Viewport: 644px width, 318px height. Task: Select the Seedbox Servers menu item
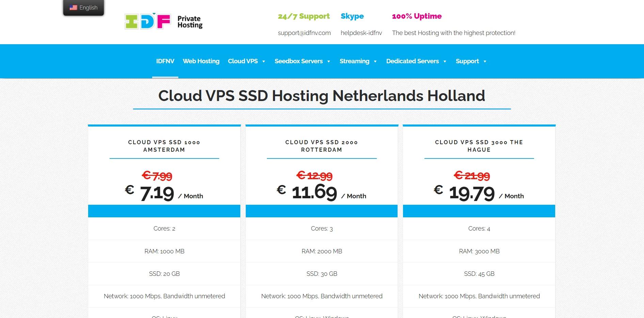(299, 61)
